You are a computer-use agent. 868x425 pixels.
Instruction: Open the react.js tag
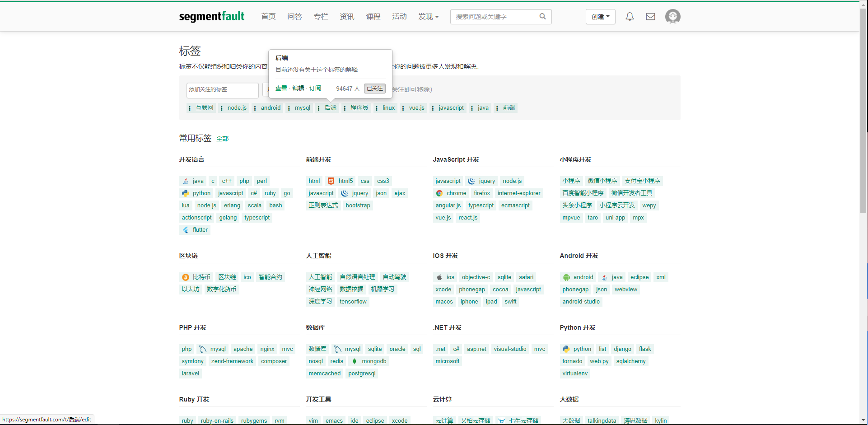(x=468, y=218)
